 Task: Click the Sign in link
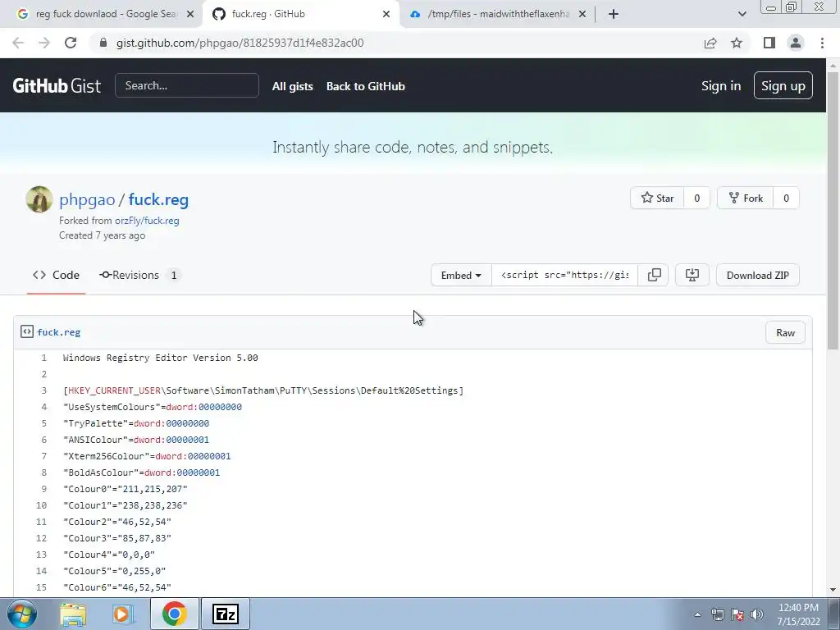721,85
